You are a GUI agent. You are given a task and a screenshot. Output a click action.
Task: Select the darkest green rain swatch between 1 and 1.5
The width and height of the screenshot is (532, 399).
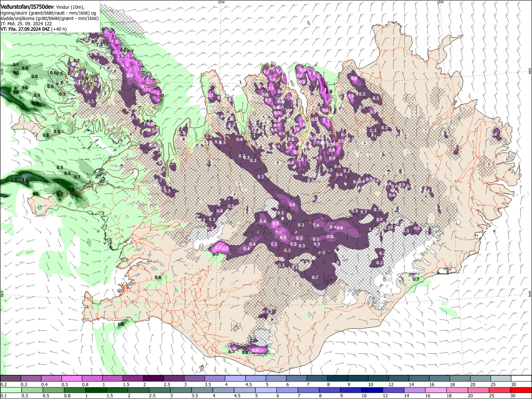(96, 390)
